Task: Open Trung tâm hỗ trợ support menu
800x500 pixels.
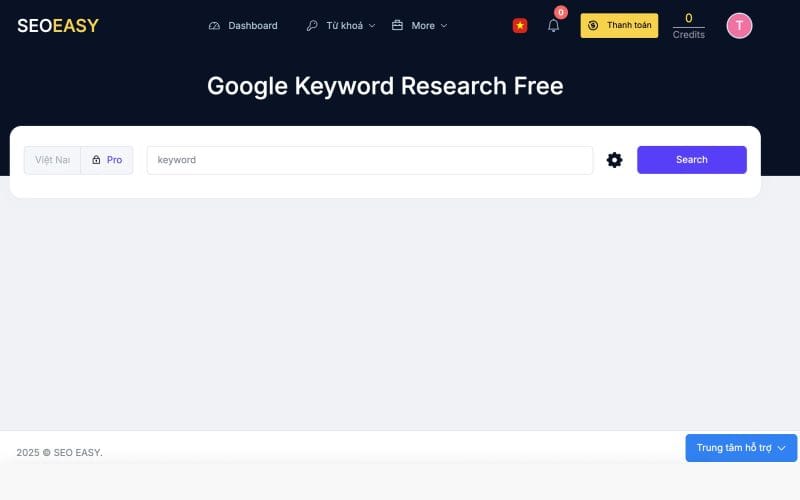Action: coord(741,448)
